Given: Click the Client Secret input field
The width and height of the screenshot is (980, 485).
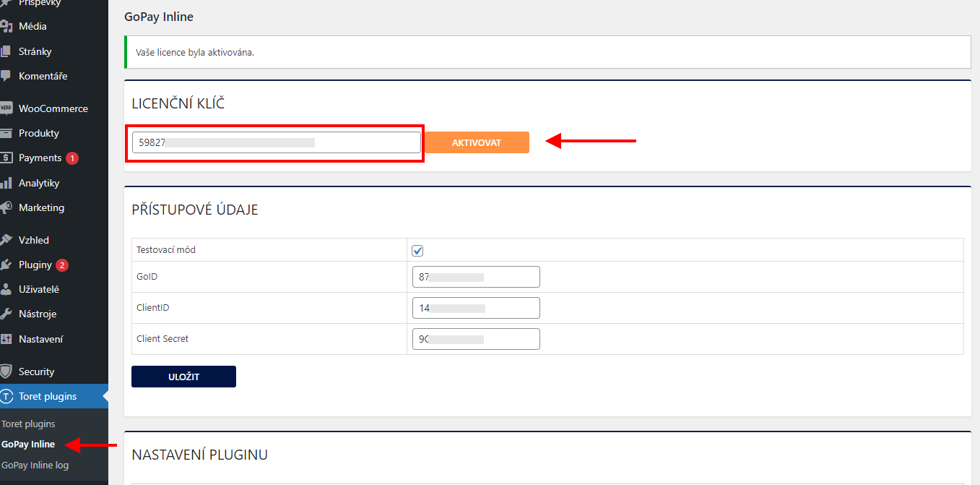Looking at the screenshot, I should (x=475, y=339).
